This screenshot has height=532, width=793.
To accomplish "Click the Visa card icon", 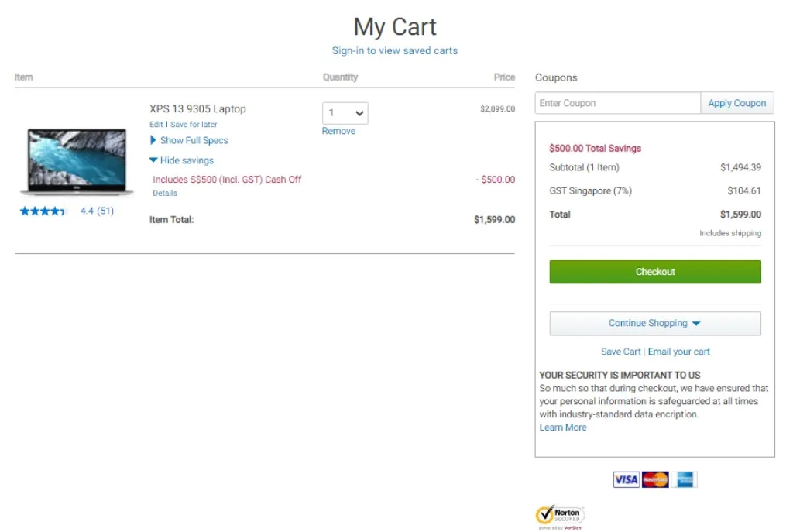I will (x=626, y=480).
